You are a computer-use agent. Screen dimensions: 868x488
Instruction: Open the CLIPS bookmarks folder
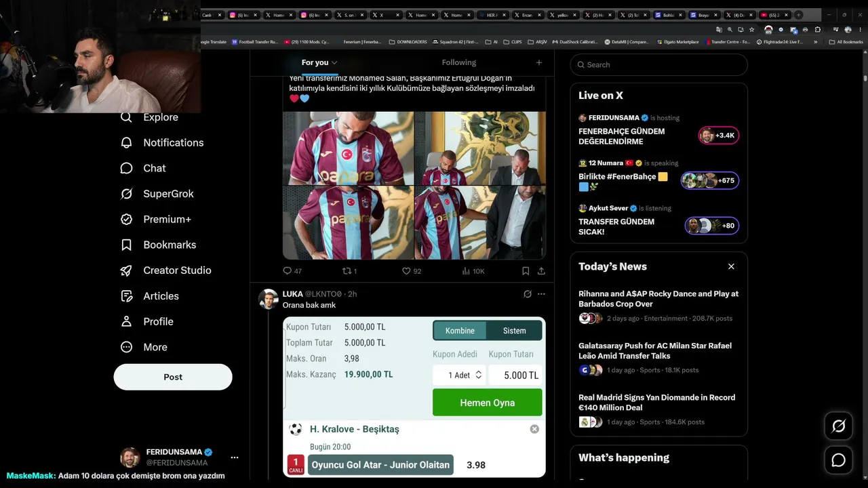coord(513,42)
